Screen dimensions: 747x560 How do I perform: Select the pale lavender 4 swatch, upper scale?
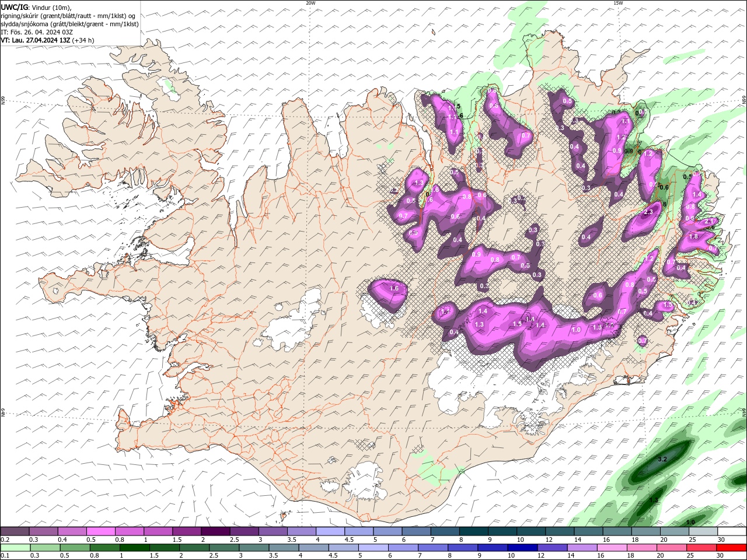330,531
